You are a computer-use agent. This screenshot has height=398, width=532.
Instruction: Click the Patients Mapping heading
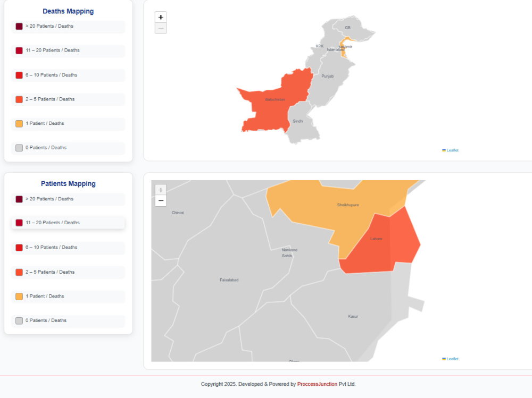[68, 184]
